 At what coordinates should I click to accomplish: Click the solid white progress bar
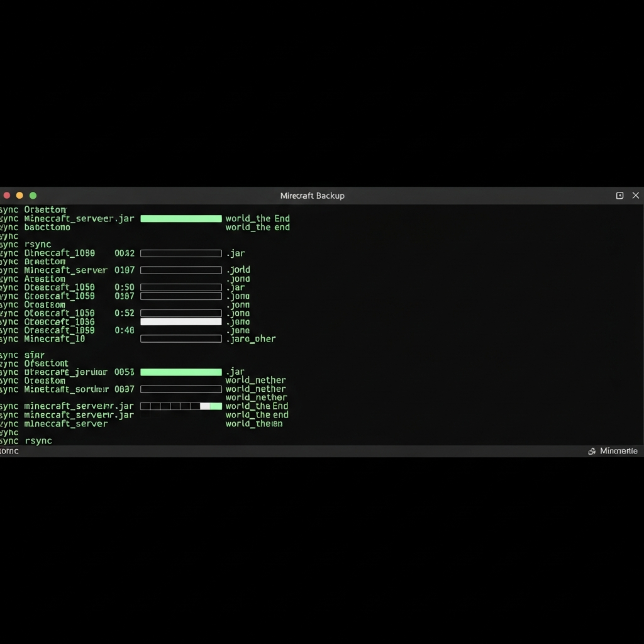181,321
